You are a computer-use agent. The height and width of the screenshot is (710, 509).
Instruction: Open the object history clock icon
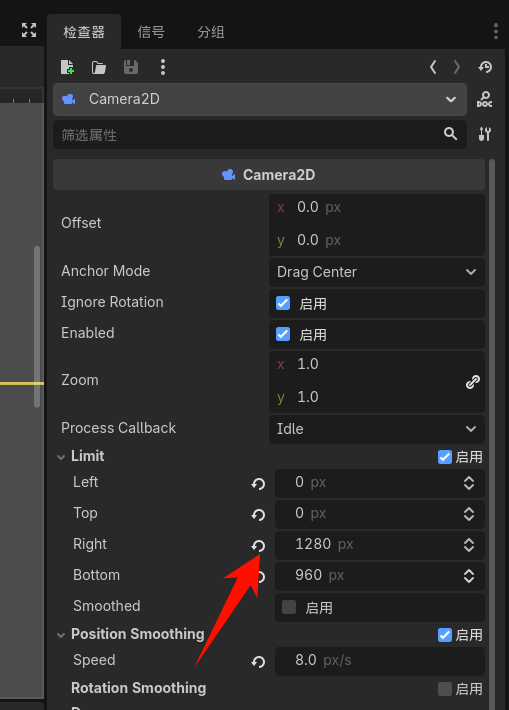(485, 67)
